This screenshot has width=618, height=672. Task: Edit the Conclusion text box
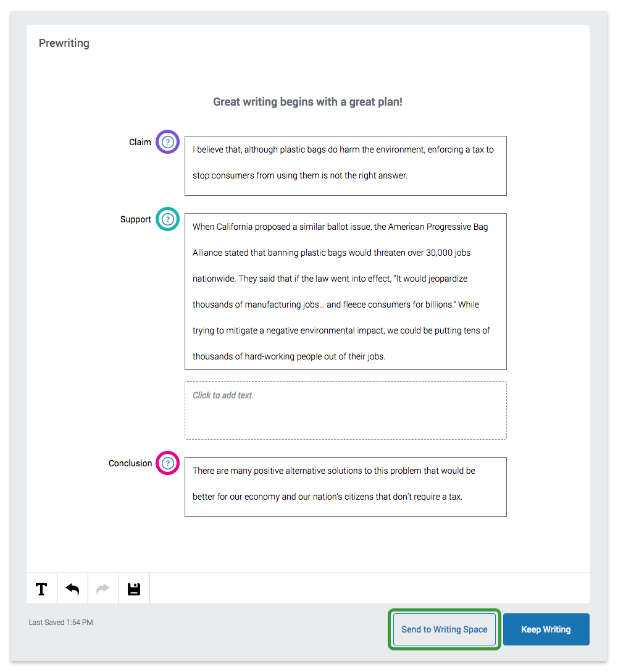[346, 487]
